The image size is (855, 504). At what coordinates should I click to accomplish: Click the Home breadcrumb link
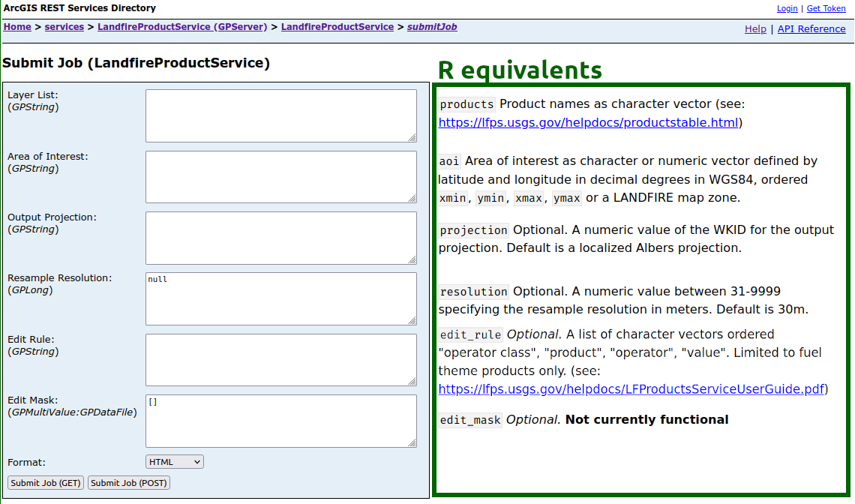[x=17, y=27]
